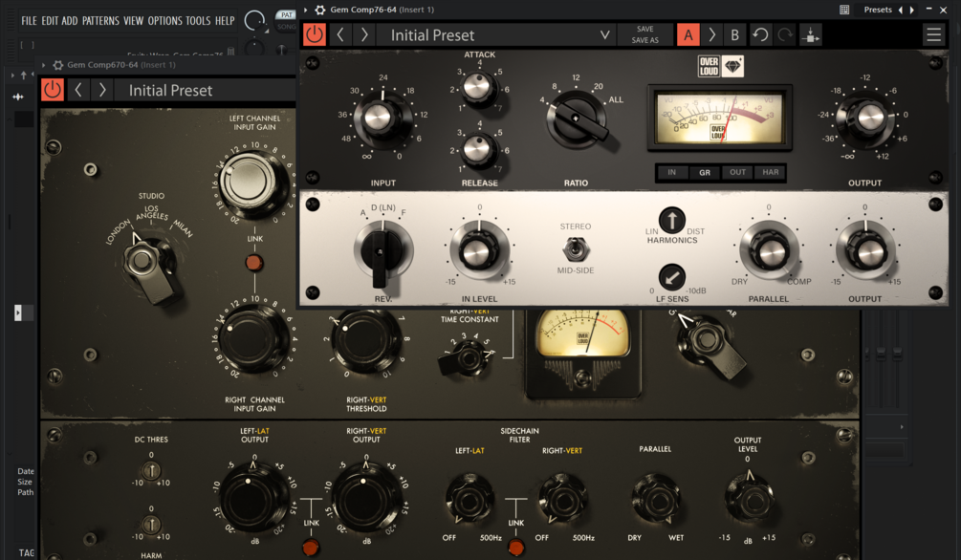Image resolution: width=961 pixels, height=560 pixels.
Task: Click the TIME CONSTANT selector
Action: point(467,357)
